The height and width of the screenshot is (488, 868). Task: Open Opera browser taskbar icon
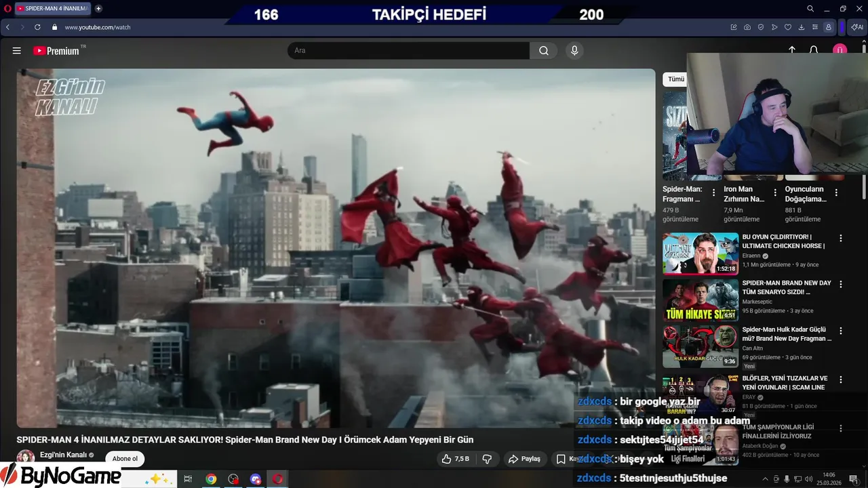[x=277, y=479]
